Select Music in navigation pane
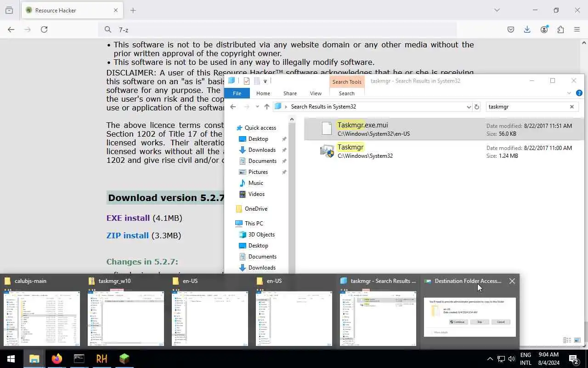 point(255,183)
